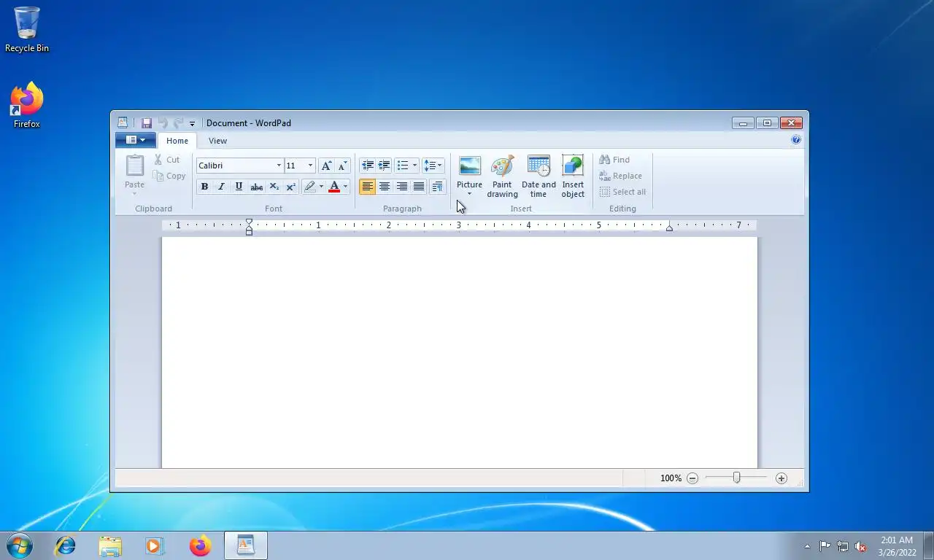This screenshot has height=560, width=934.
Task: Insert a Paint drawing
Action: [502, 176]
